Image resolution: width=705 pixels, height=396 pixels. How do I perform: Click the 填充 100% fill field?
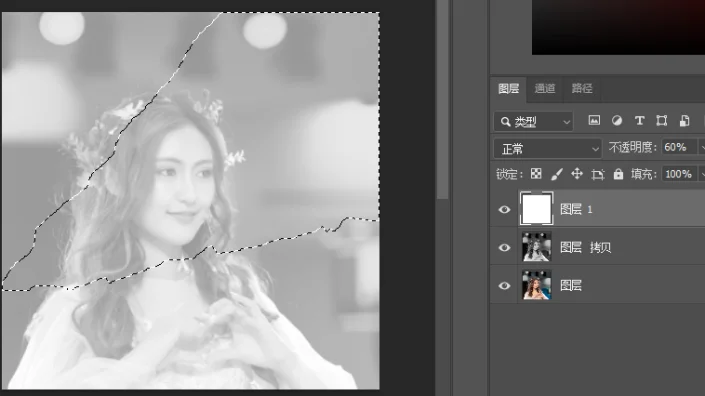coord(680,174)
